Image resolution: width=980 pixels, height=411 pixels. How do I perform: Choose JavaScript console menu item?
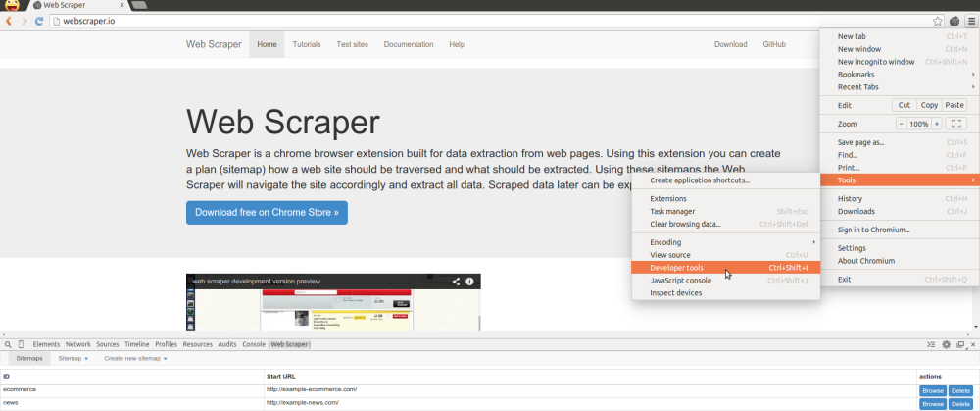(725, 281)
